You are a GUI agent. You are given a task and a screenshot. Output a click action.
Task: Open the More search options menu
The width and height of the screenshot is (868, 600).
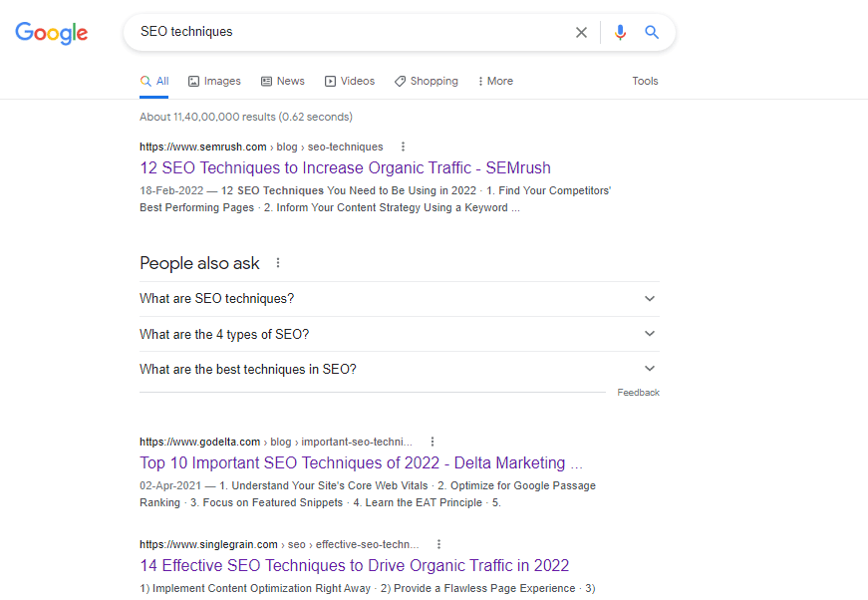coord(495,82)
